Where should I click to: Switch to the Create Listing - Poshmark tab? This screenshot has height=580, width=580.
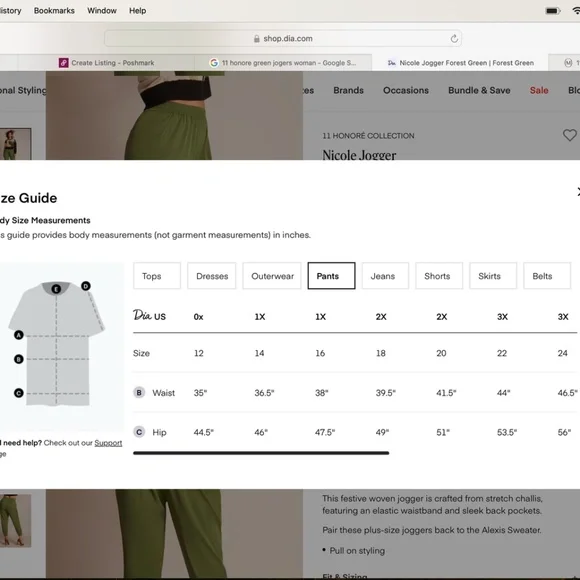tap(106, 63)
